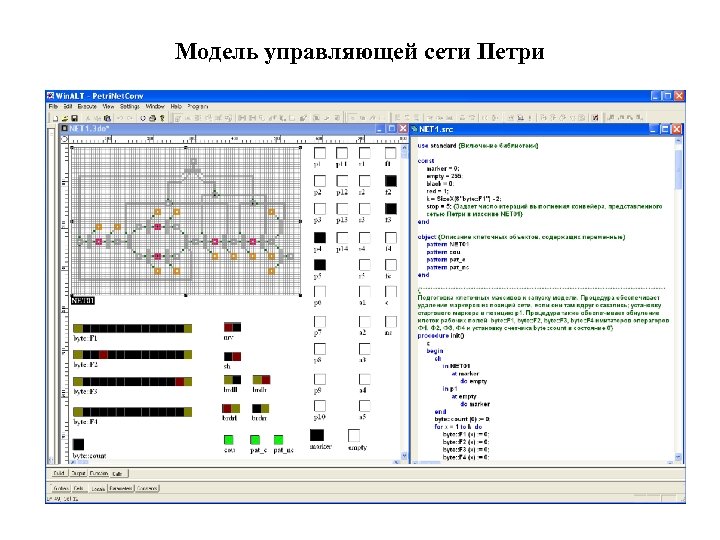The image size is (720, 540).
Task: Open the Execute menu
Action: coord(87,107)
